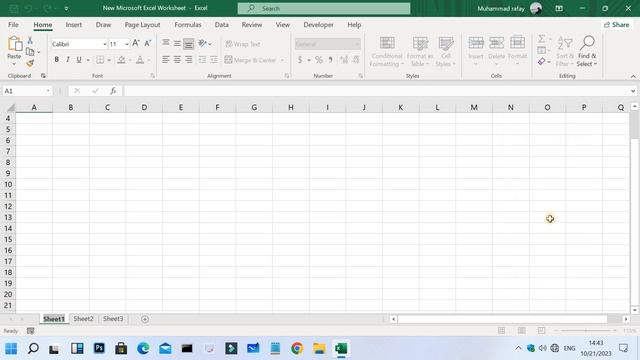Apply Percent Style
The height and width of the screenshot is (360, 640).
point(319,60)
